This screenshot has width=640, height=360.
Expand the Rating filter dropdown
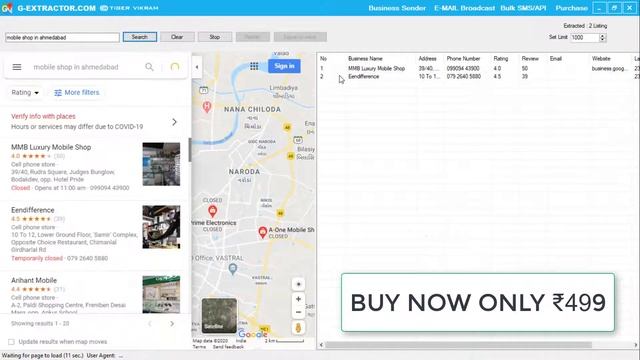(25, 93)
